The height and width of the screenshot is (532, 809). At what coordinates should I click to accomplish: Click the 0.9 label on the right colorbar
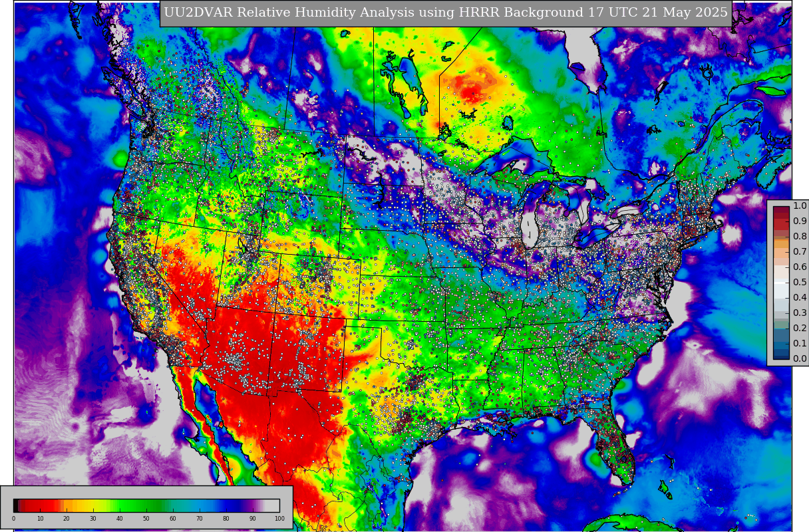point(800,221)
